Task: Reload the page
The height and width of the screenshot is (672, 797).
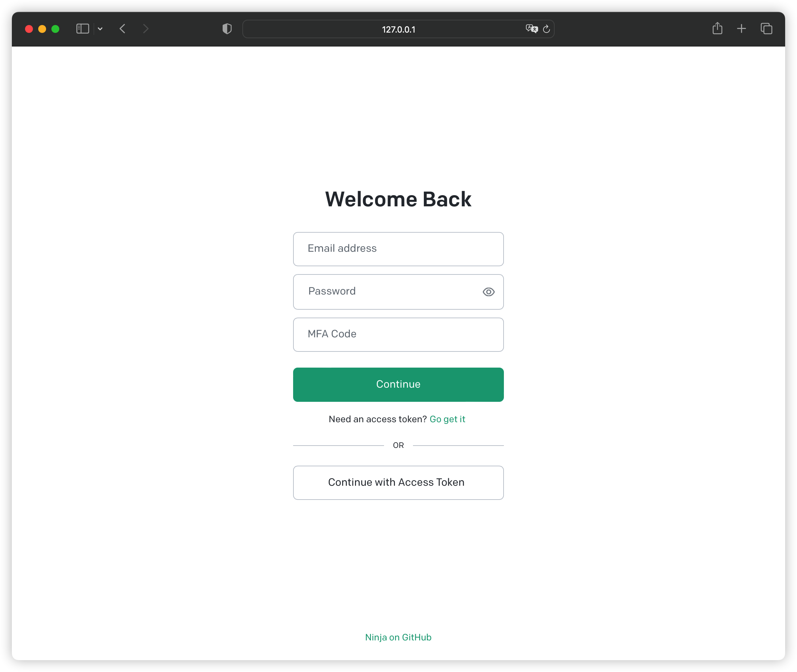Action: [546, 29]
